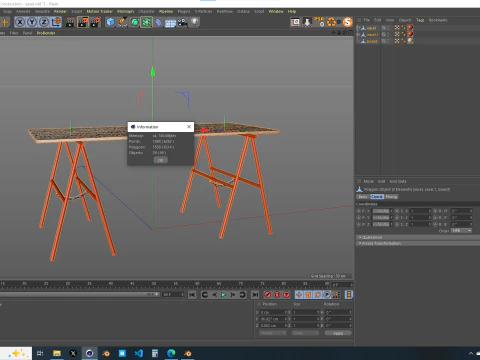Open the rotation Order dropdown
The image size is (480, 360).
pos(461,231)
